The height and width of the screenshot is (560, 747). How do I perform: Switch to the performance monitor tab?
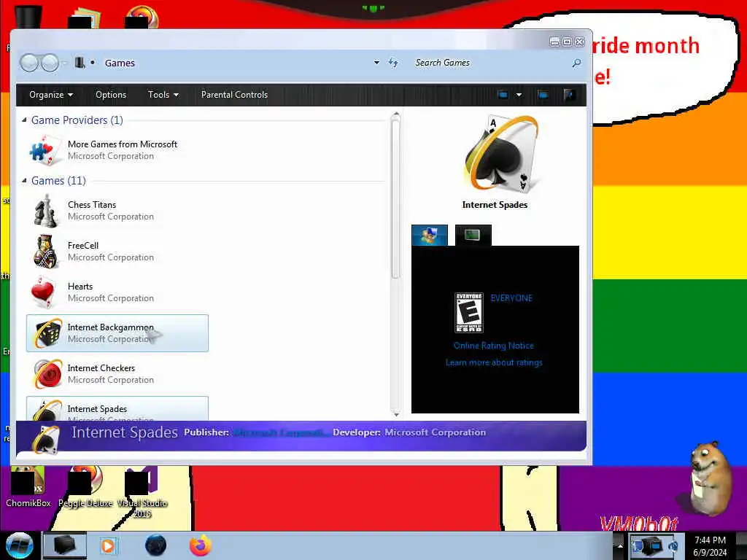point(473,236)
